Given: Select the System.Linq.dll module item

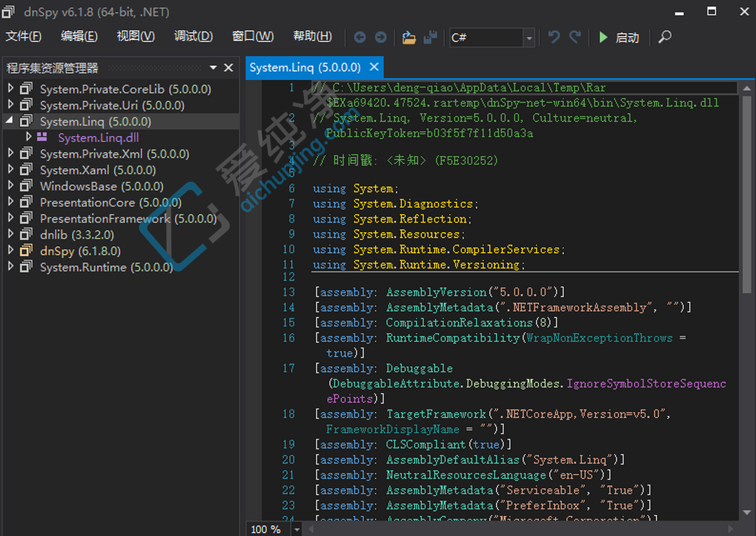Looking at the screenshot, I should [x=98, y=138].
